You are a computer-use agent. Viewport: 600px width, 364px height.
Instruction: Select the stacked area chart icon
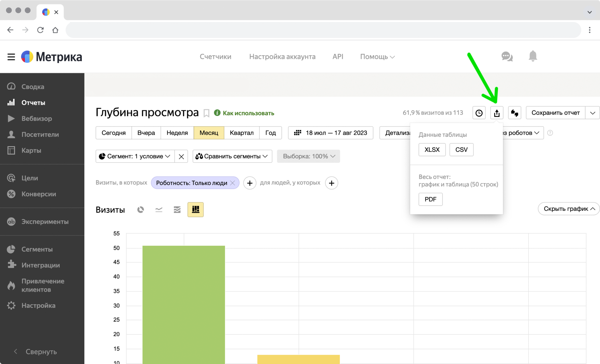pos(177,210)
